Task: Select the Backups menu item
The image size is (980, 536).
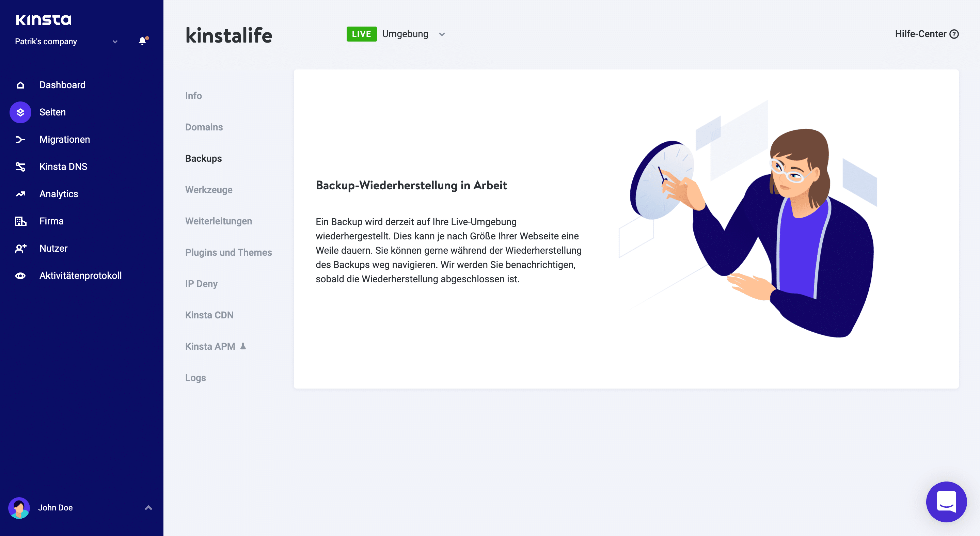Action: tap(203, 158)
